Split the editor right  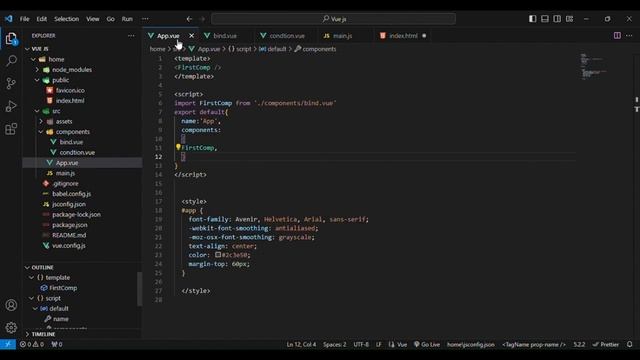tap(617, 36)
